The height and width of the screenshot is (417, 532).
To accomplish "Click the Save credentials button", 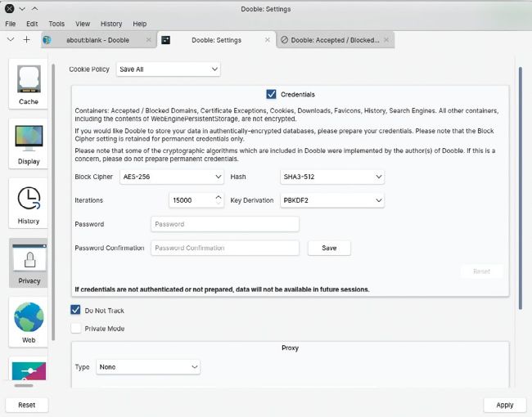I will tap(329, 248).
